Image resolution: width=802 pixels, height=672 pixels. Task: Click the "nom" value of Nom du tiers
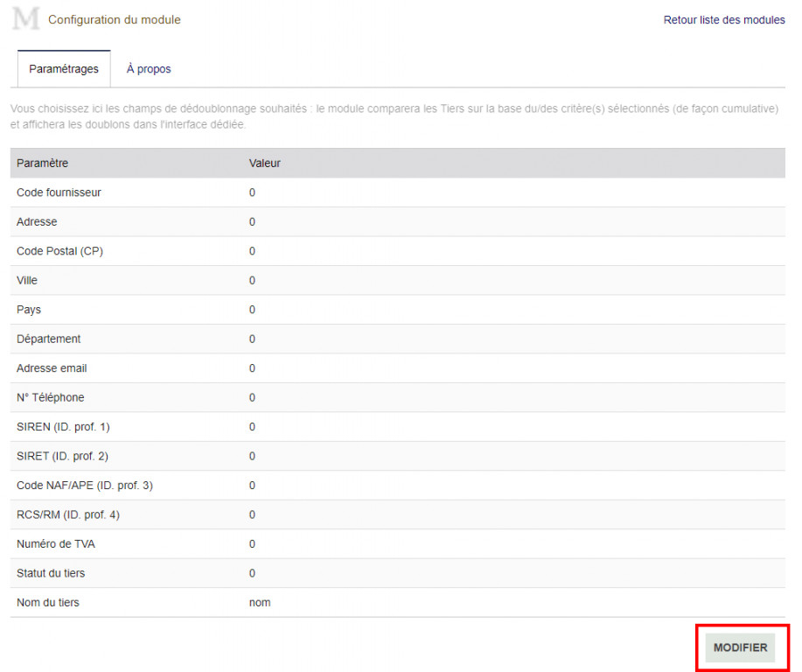click(x=260, y=603)
